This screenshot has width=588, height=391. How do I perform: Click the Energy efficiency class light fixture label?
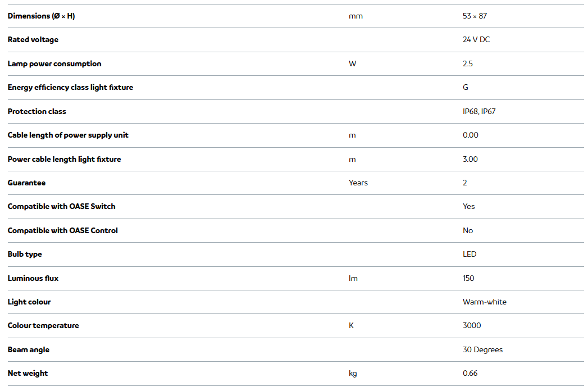(x=70, y=88)
